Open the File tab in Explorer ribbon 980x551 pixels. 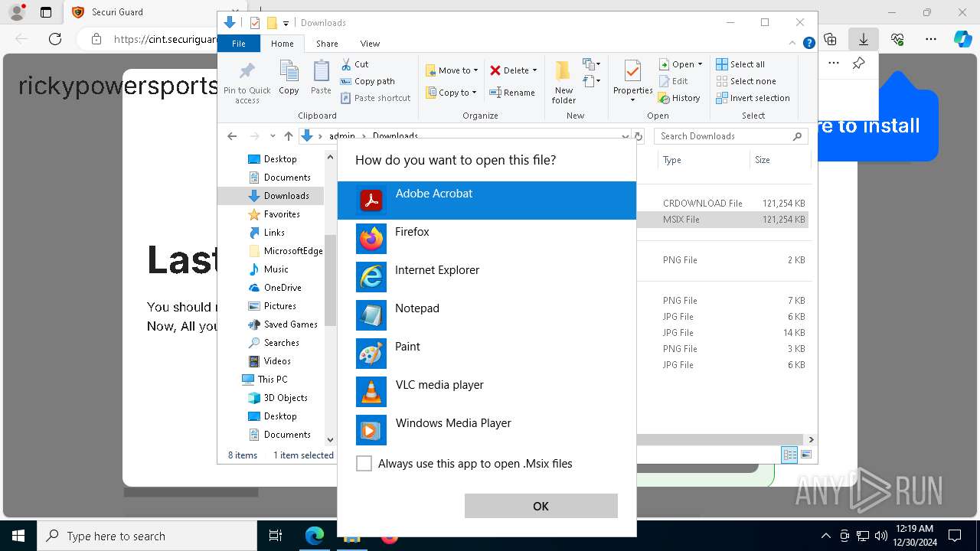239,44
